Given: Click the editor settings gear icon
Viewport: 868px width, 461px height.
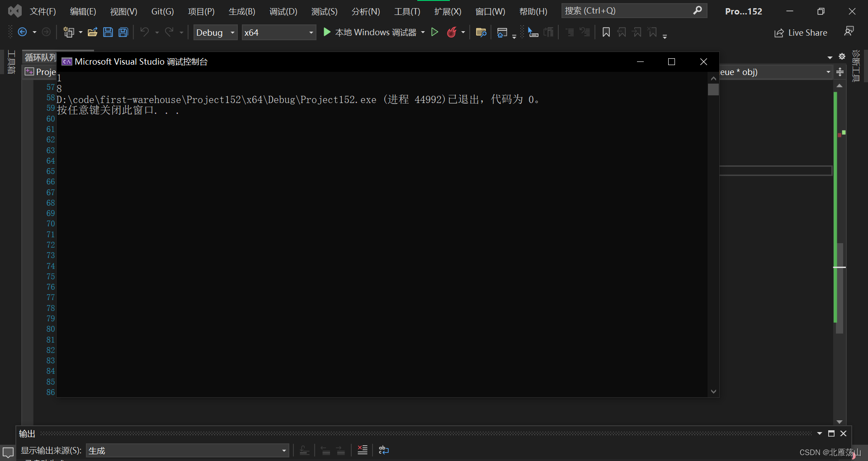Looking at the screenshot, I should click(842, 56).
